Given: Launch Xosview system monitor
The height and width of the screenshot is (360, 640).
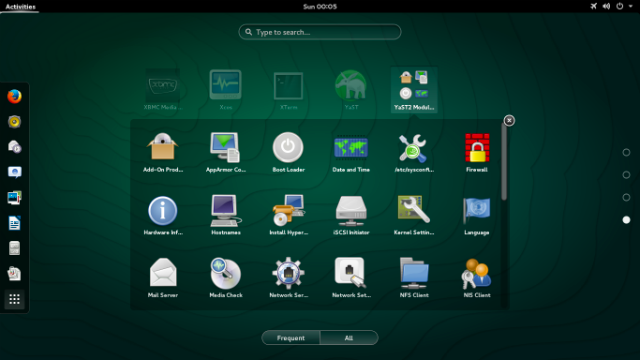Looking at the screenshot, I should tap(226, 90).
